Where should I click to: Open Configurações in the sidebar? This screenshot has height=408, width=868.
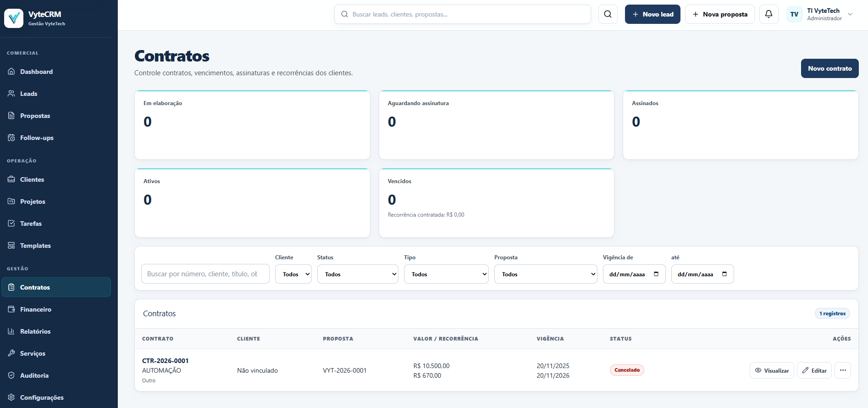coord(56,397)
